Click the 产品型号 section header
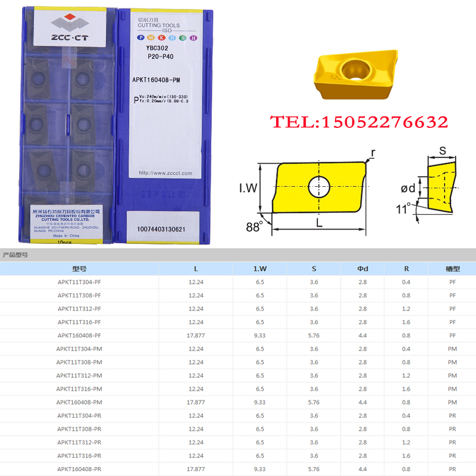The height and width of the screenshot is (476, 476). [x=15, y=255]
